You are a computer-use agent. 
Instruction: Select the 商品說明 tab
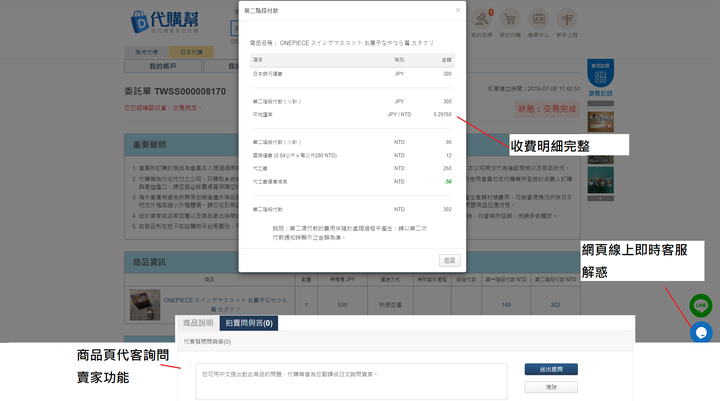tap(198, 323)
